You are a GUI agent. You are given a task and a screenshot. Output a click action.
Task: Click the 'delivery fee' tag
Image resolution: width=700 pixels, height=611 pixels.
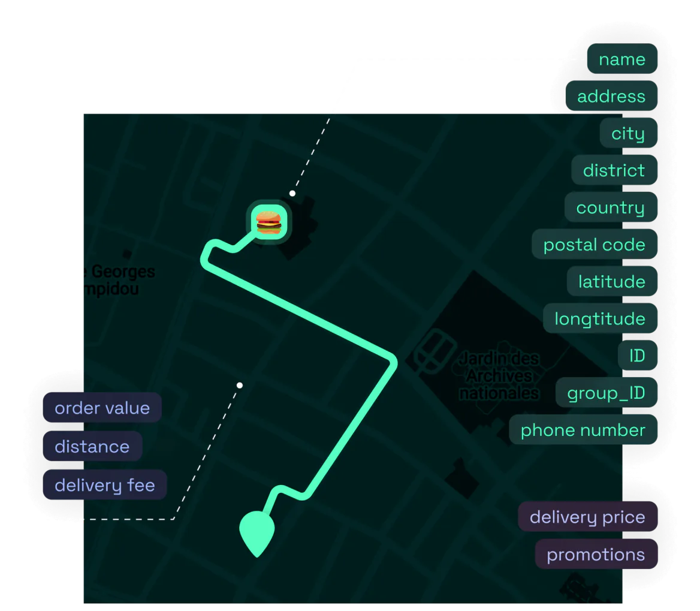tap(105, 484)
